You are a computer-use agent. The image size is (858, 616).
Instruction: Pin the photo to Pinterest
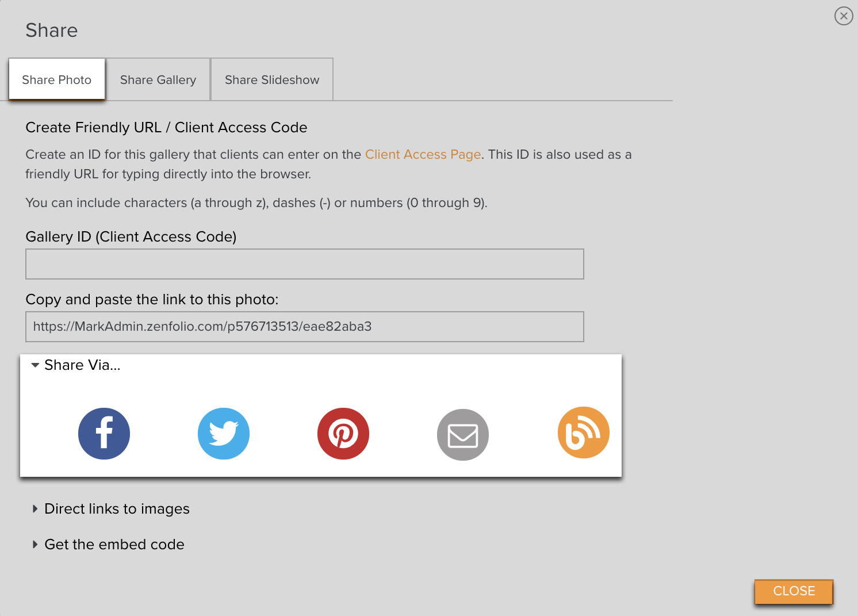click(x=343, y=434)
